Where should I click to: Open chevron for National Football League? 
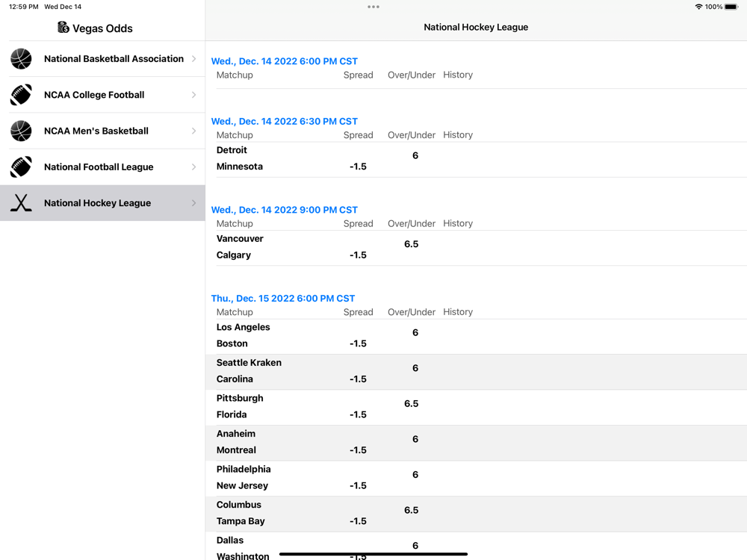pos(194,167)
